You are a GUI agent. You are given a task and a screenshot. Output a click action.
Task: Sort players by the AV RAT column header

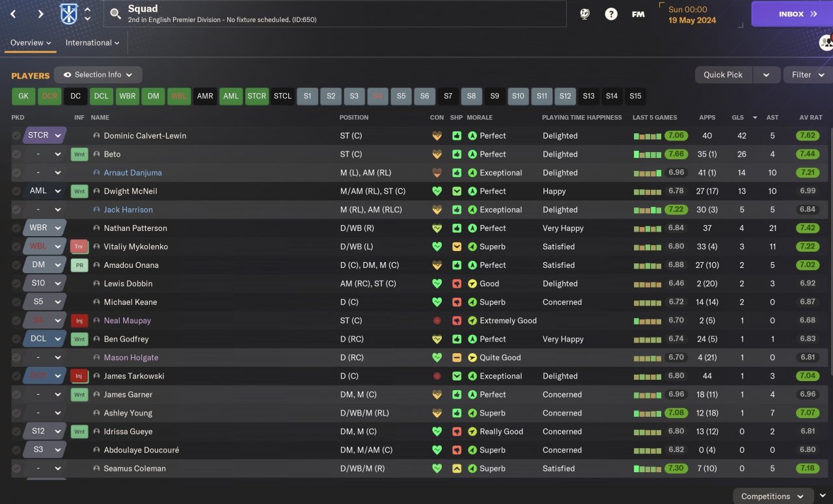pyautogui.click(x=811, y=118)
